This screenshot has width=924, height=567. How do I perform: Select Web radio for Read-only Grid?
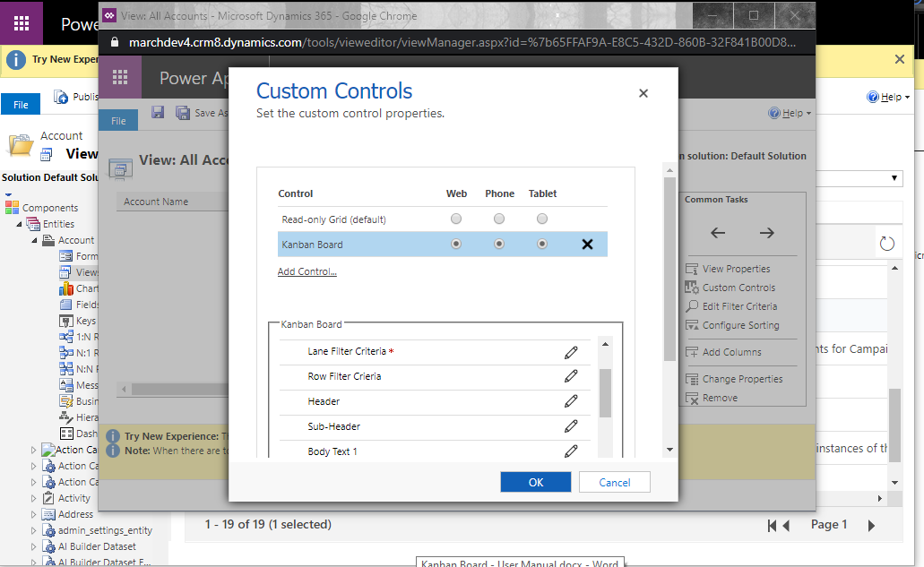(x=456, y=219)
